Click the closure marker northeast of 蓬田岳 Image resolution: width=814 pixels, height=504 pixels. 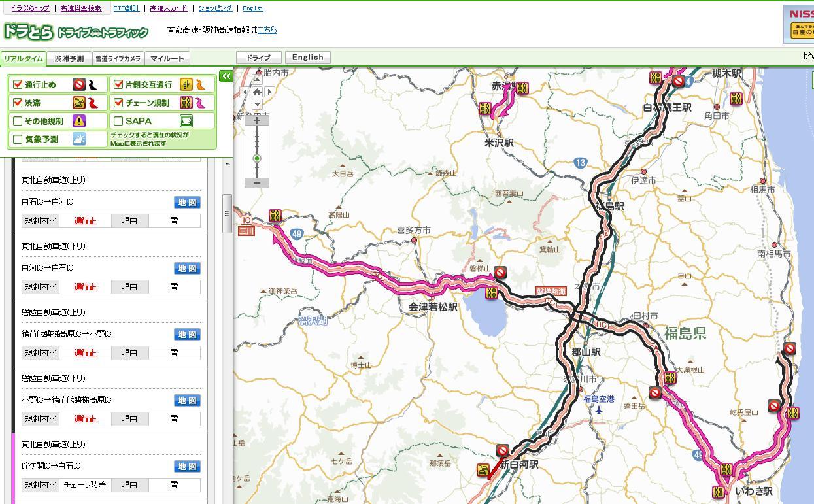pos(654,392)
